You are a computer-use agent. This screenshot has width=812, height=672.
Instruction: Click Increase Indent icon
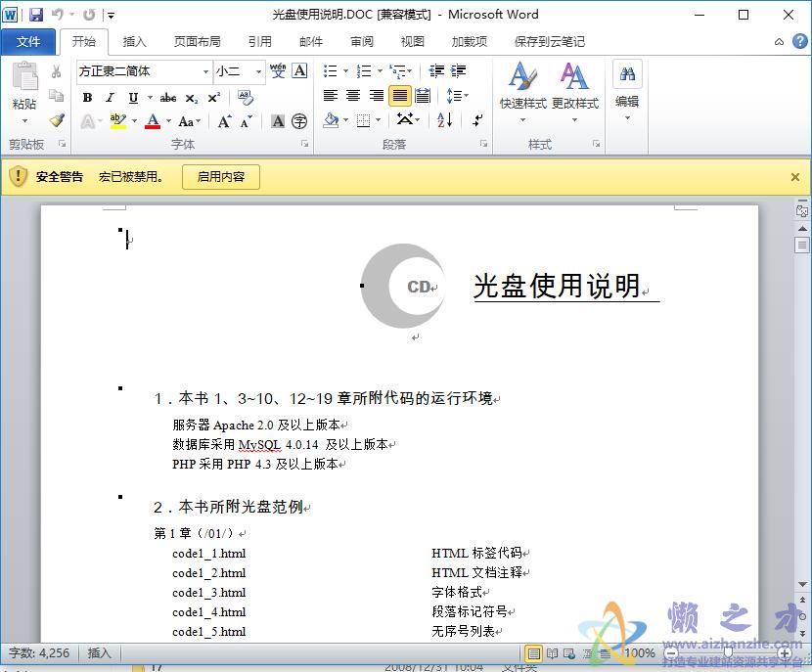458,71
